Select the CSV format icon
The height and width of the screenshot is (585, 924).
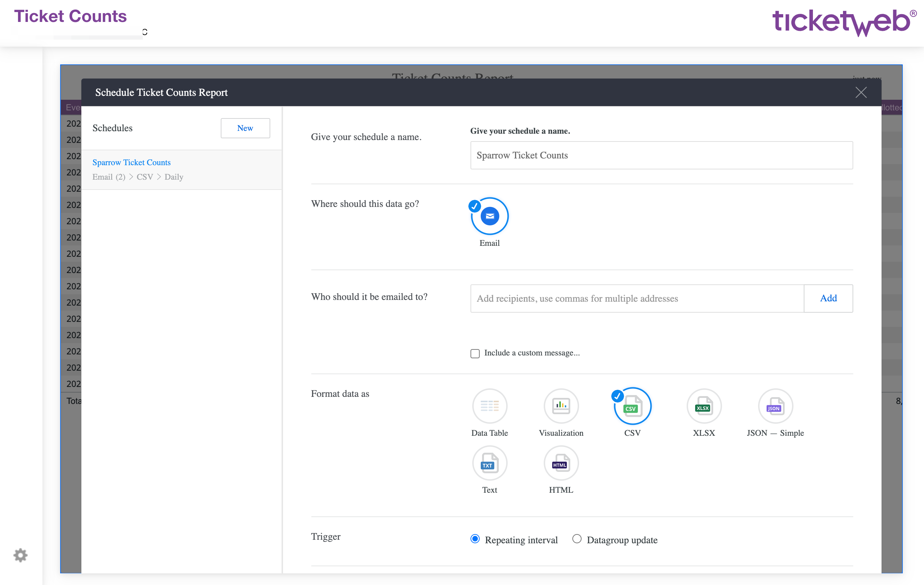coord(633,406)
